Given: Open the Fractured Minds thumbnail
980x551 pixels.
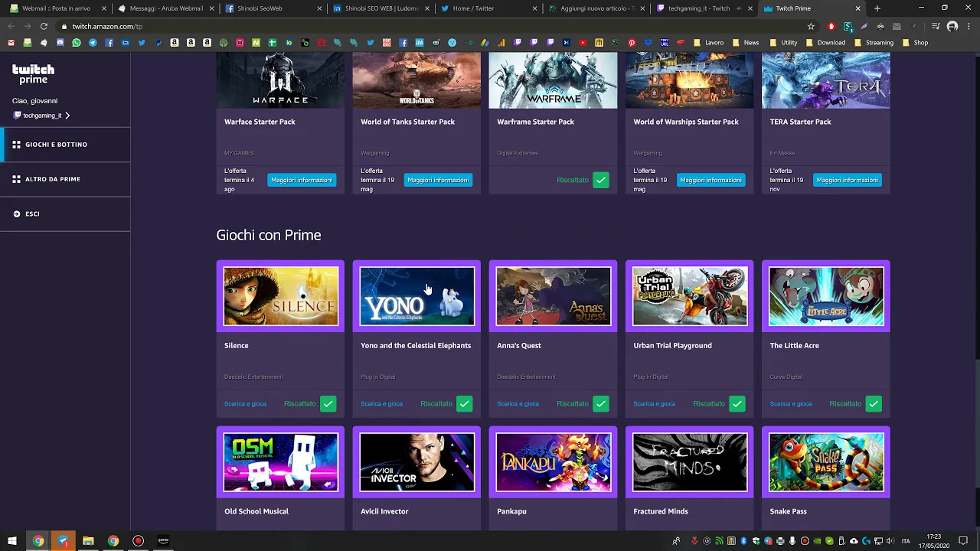Looking at the screenshot, I should tap(690, 462).
